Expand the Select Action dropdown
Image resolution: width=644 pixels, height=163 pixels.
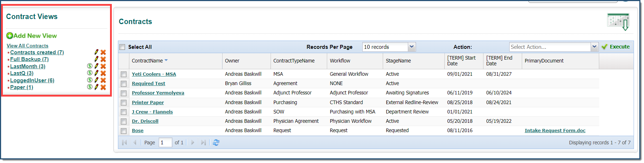coord(594,47)
